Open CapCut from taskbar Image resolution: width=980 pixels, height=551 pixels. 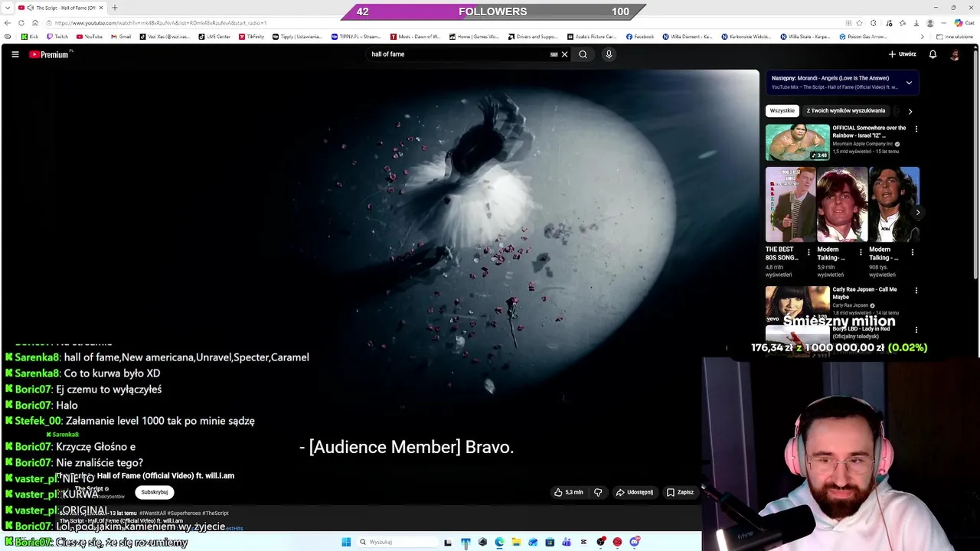[583, 542]
